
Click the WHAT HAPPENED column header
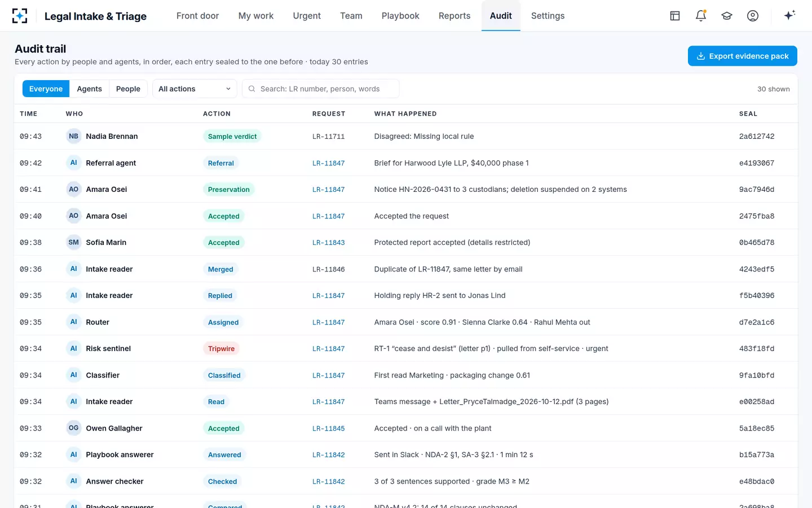click(405, 113)
